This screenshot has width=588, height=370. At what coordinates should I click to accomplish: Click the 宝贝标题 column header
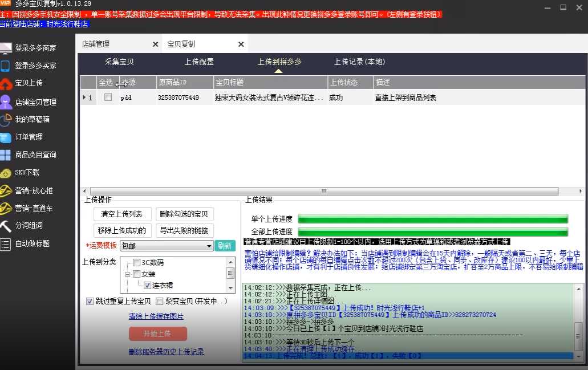click(x=270, y=82)
